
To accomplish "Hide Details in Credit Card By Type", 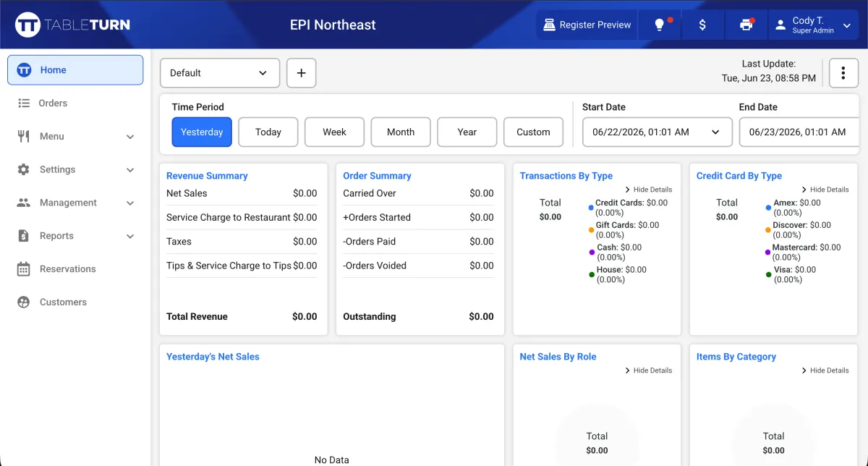I will (x=825, y=190).
